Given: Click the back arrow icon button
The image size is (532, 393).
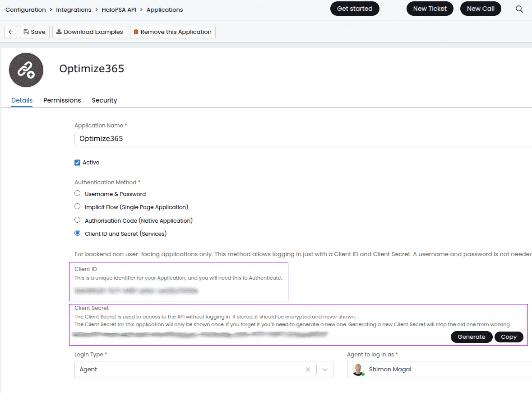Looking at the screenshot, I should [11, 32].
